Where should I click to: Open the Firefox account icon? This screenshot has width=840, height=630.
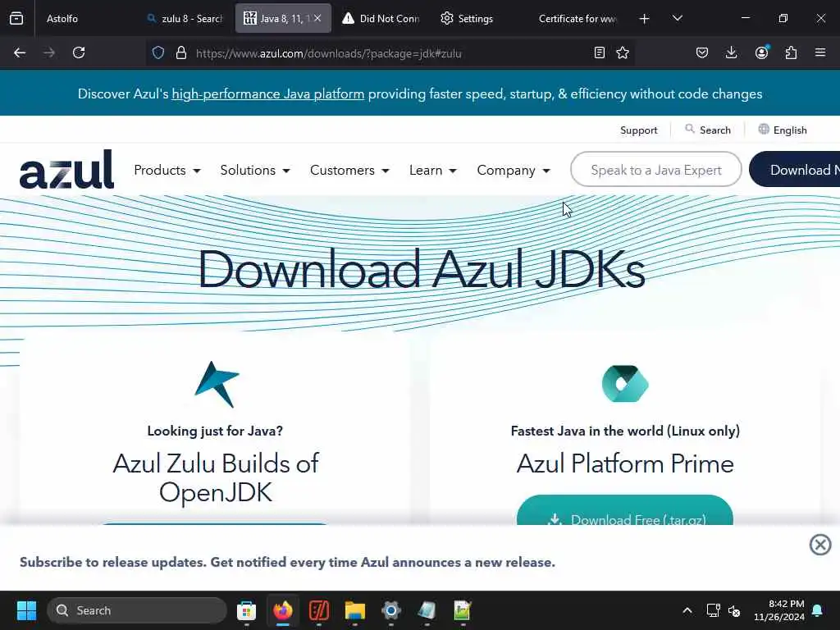[x=761, y=52]
